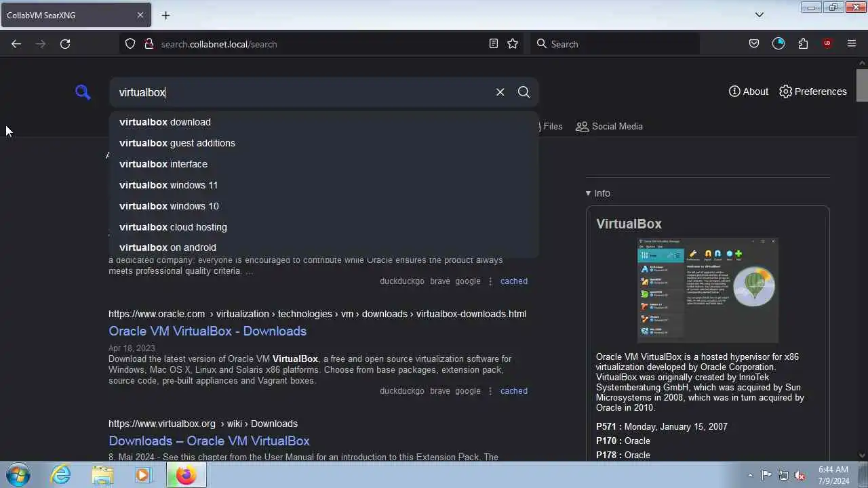Select suggestion 'virtualbox on android'
Image resolution: width=868 pixels, height=488 pixels.
tap(323, 247)
